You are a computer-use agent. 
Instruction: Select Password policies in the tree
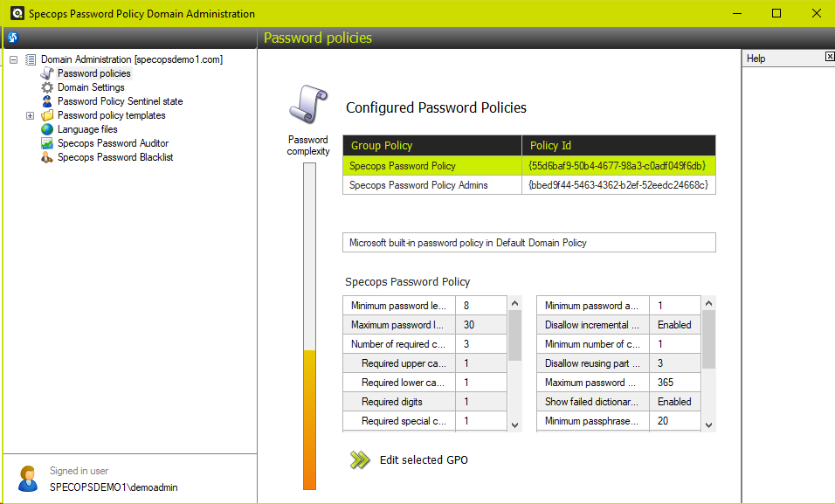pos(93,73)
